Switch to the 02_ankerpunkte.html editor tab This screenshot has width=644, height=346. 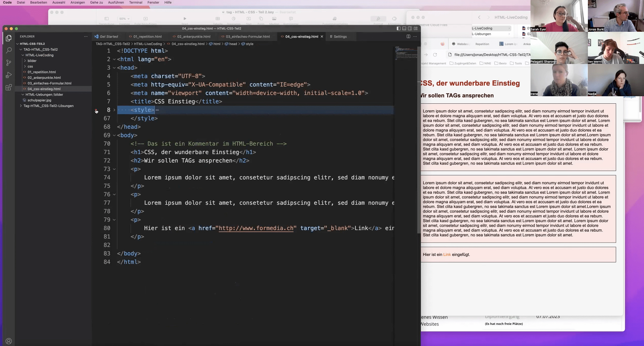click(193, 37)
